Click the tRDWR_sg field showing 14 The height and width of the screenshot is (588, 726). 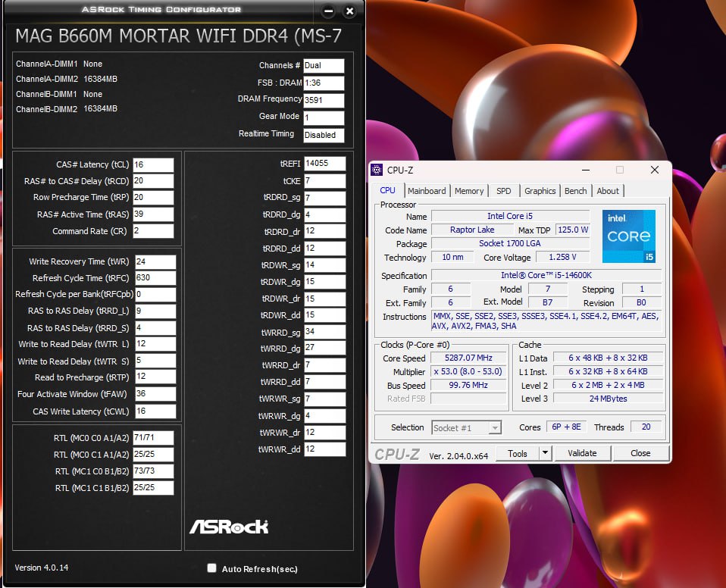point(324,265)
